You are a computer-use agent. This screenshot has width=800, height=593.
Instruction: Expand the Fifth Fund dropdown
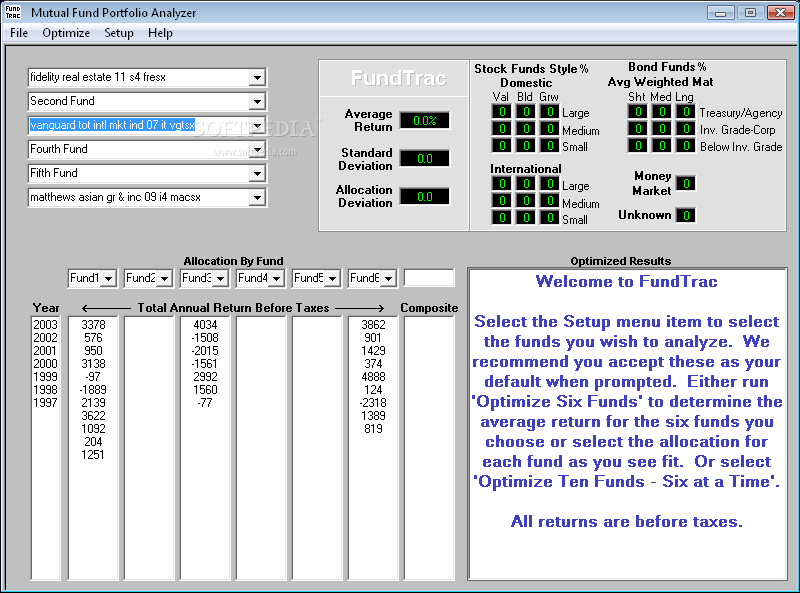pos(257,174)
